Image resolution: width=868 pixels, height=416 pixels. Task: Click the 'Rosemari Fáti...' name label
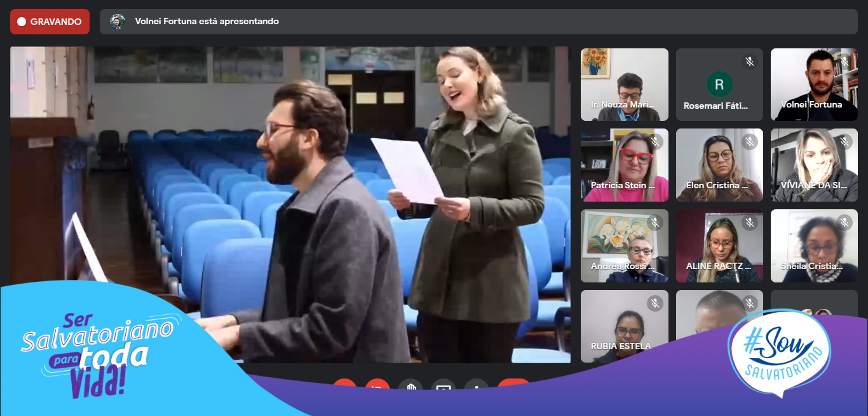pyautogui.click(x=715, y=106)
